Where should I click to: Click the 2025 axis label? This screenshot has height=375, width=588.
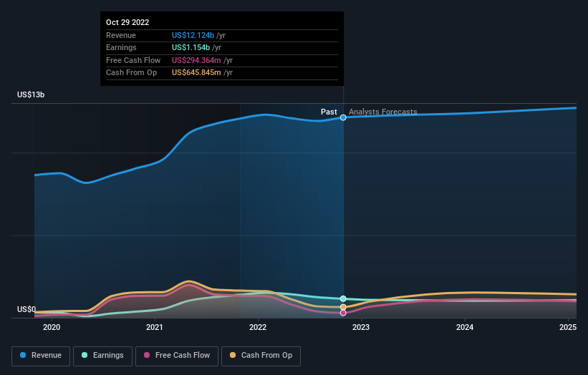[568, 328]
